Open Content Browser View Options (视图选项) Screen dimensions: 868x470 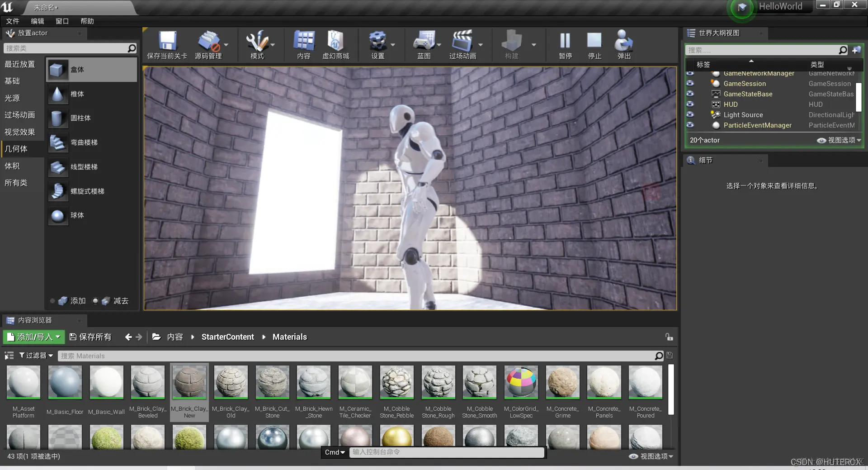click(x=651, y=456)
